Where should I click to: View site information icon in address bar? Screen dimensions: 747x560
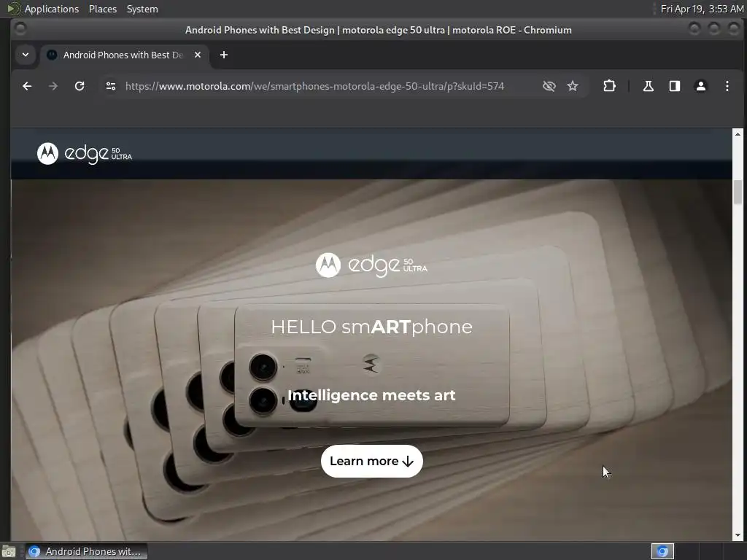pos(111,86)
